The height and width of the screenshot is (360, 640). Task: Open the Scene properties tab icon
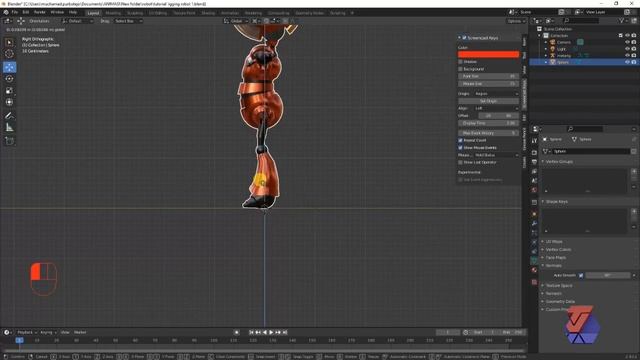[534, 181]
